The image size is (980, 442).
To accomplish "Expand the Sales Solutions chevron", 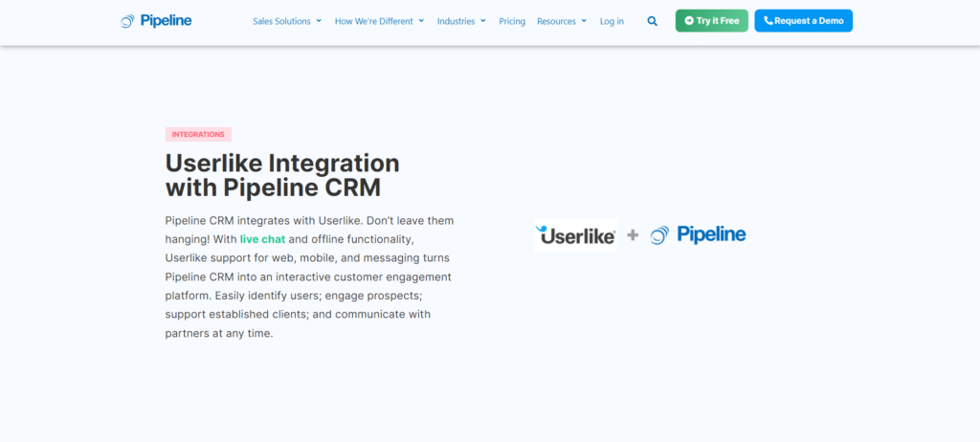I will click(319, 21).
